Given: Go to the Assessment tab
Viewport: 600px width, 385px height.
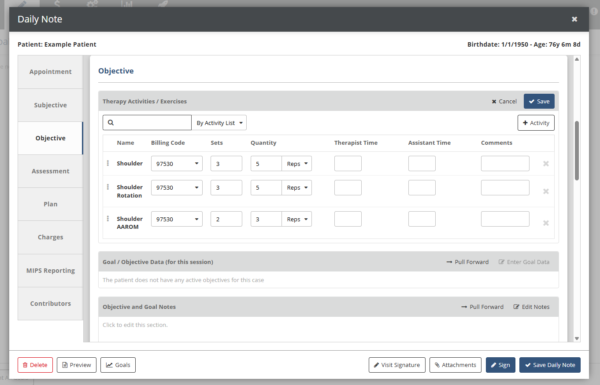Looking at the screenshot, I should pyautogui.click(x=50, y=171).
